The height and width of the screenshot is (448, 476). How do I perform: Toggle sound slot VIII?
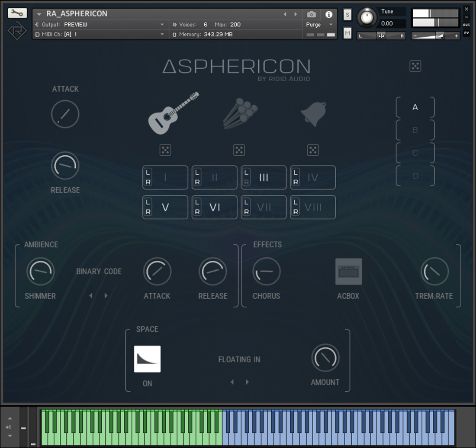(313, 207)
